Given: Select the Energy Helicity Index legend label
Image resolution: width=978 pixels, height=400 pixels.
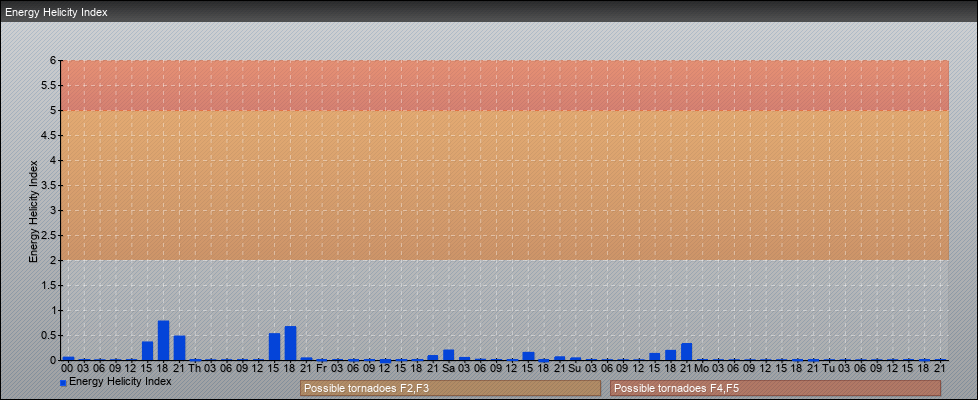Looking at the screenshot, I should (120, 381).
